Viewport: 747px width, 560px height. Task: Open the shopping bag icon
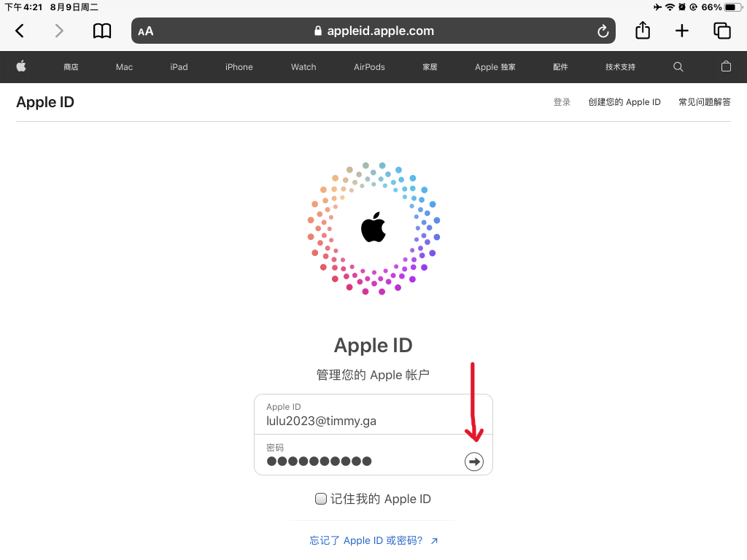[x=726, y=66]
